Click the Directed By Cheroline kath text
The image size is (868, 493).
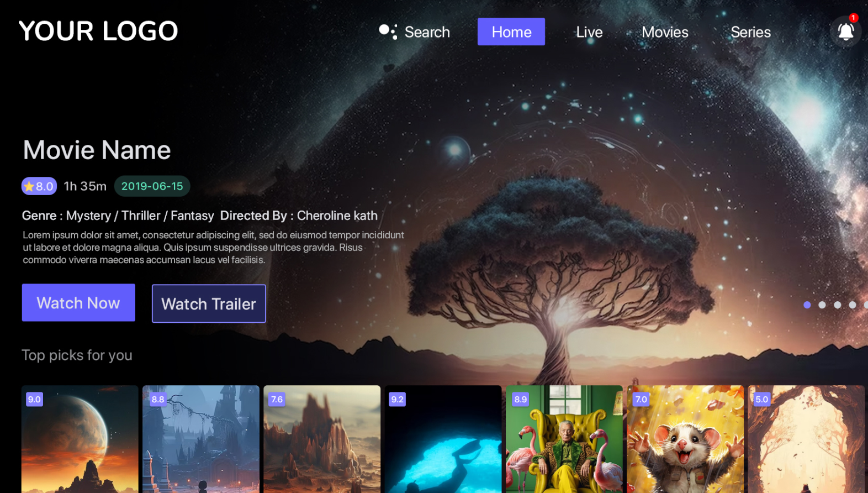point(299,216)
